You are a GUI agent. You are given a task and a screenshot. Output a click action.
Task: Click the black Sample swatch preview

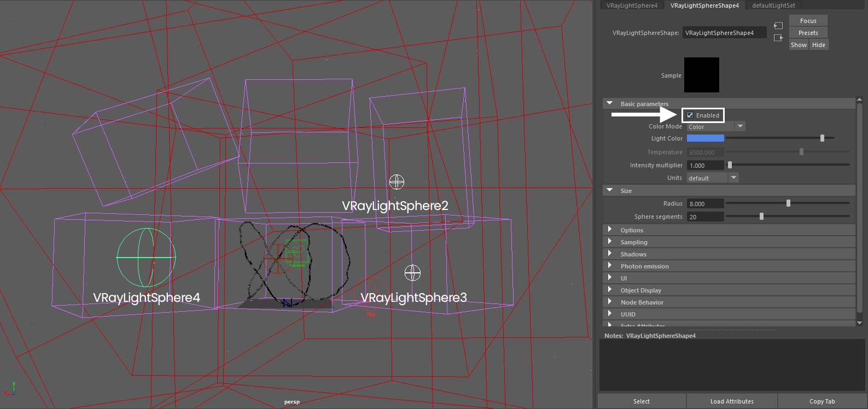coord(702,75)
